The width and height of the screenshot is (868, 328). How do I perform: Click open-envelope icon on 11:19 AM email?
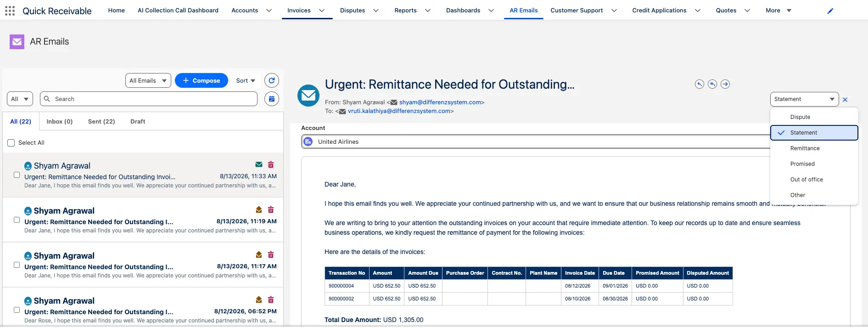(x=259, y=209)
